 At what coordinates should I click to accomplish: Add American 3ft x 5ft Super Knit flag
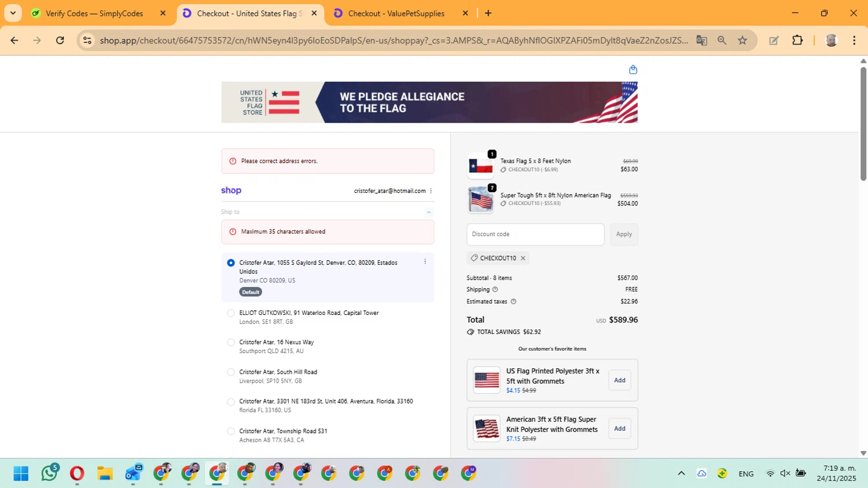620,429
